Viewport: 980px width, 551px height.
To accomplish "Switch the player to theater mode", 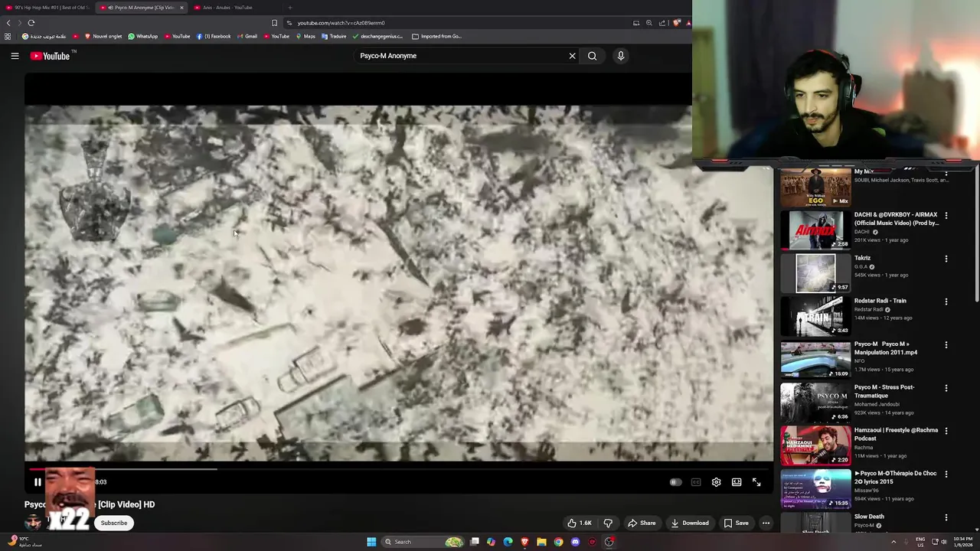I will tap(737, 482).
